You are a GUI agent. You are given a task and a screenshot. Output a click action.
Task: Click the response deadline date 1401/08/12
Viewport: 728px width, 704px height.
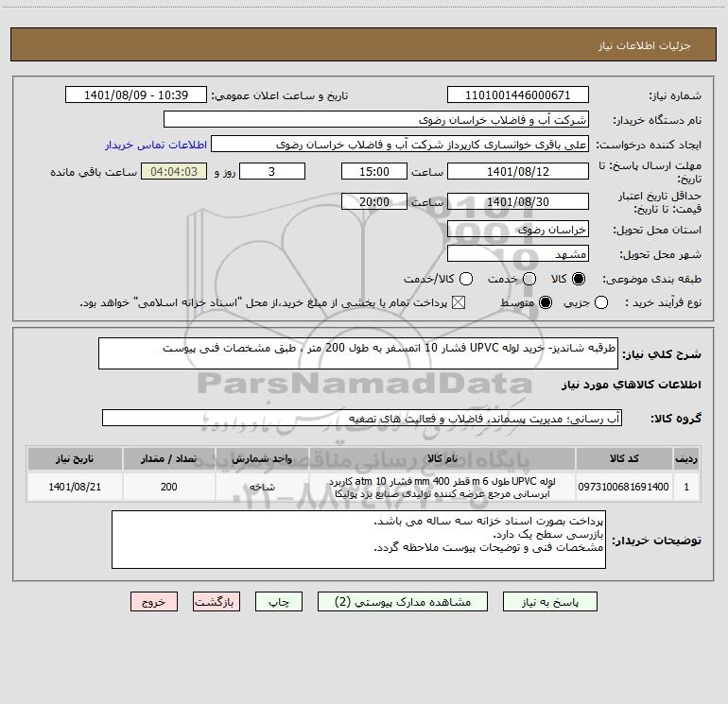pos(518,171)
